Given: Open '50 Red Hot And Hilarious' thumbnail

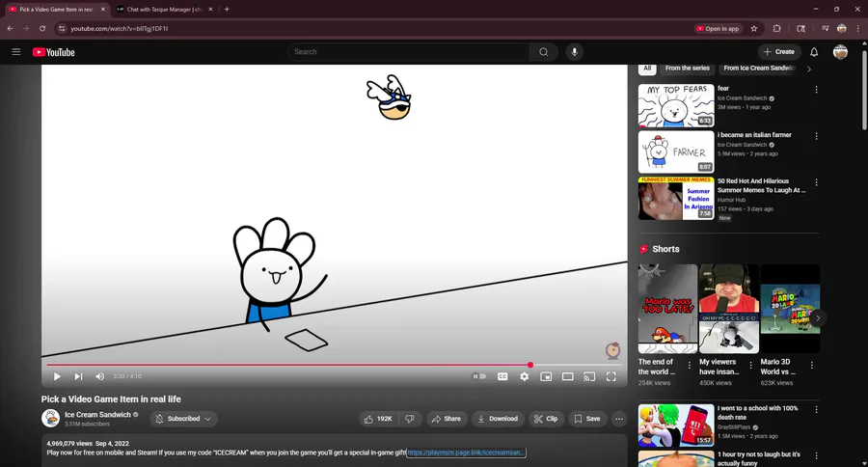Looking at the screenshot, I should tap(676, 199).
